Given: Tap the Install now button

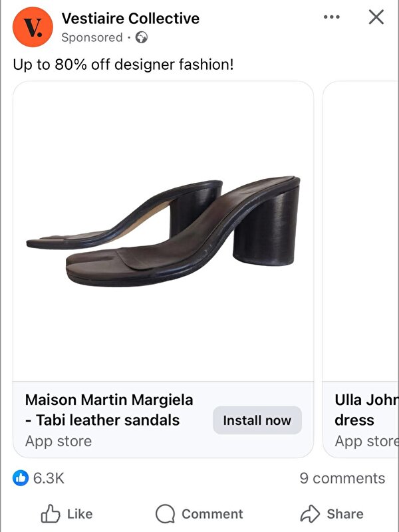Looking at the screenshot, I should [257, 420].
